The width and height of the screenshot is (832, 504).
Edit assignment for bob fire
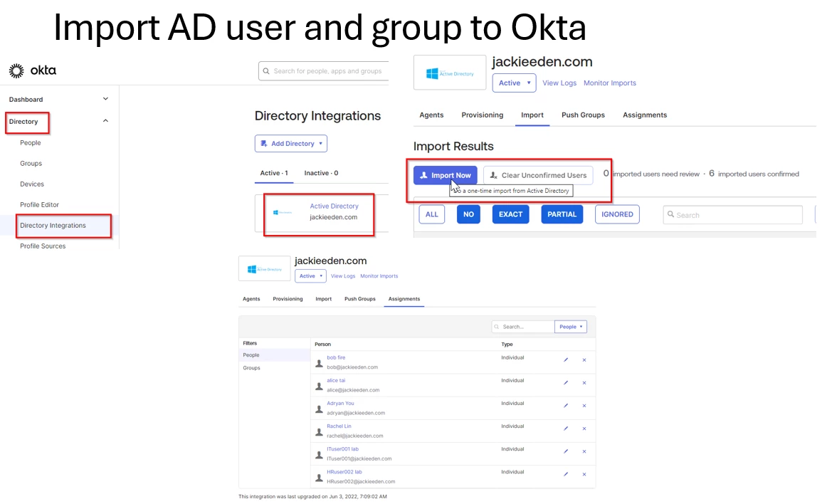[566, 359]
